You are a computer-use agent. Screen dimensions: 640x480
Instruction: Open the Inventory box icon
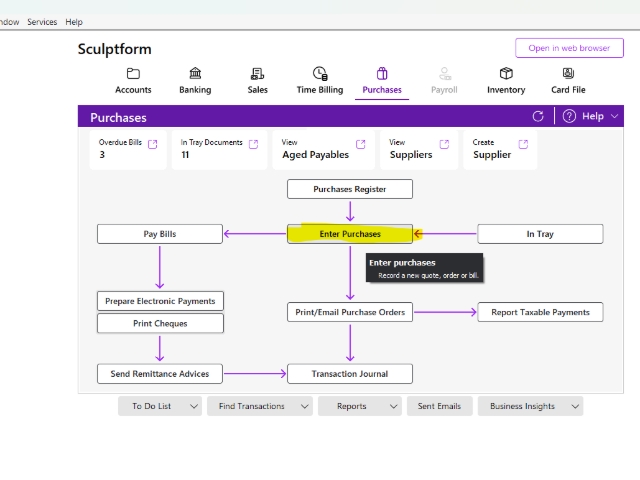coord(506,73)
